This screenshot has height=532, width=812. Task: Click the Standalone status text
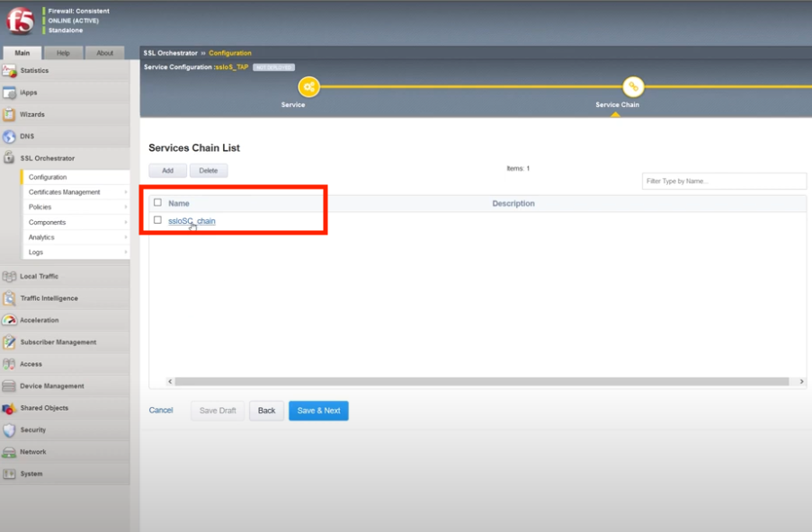66,31
